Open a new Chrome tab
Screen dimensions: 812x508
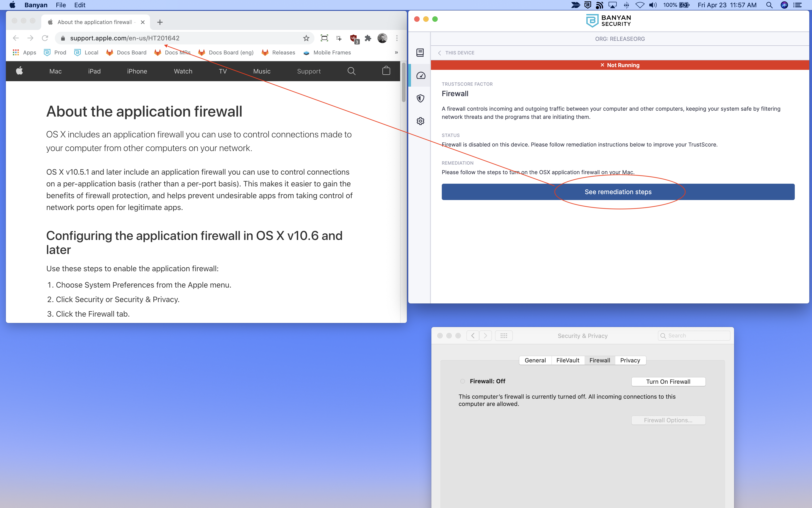160,22
